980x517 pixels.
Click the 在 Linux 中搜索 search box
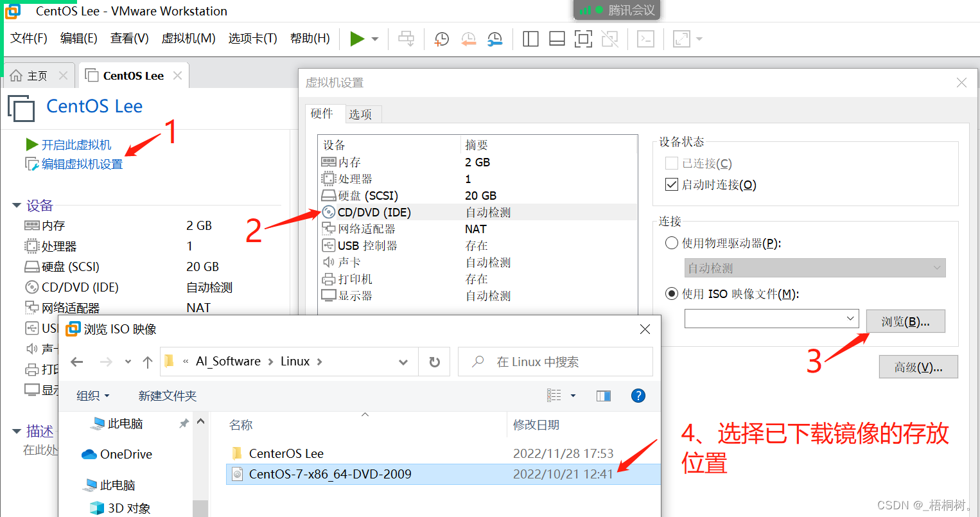coord(556,362)
